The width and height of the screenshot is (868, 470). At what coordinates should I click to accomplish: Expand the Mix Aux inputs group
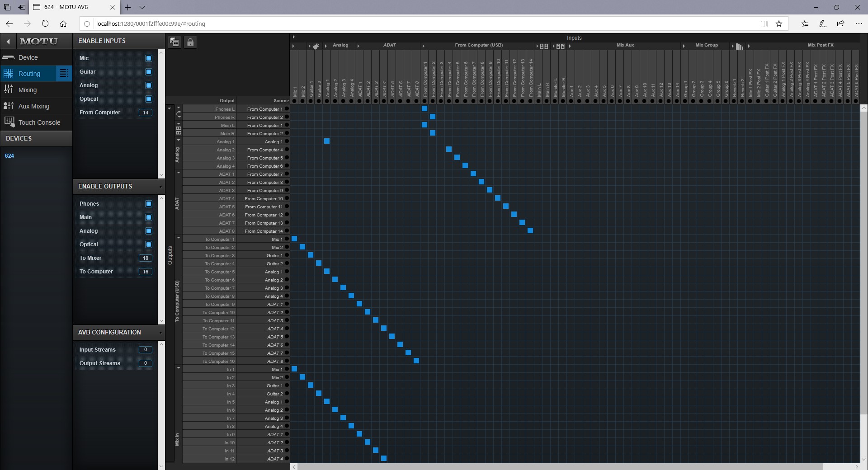pyautogui.click(x=570, y=46)
